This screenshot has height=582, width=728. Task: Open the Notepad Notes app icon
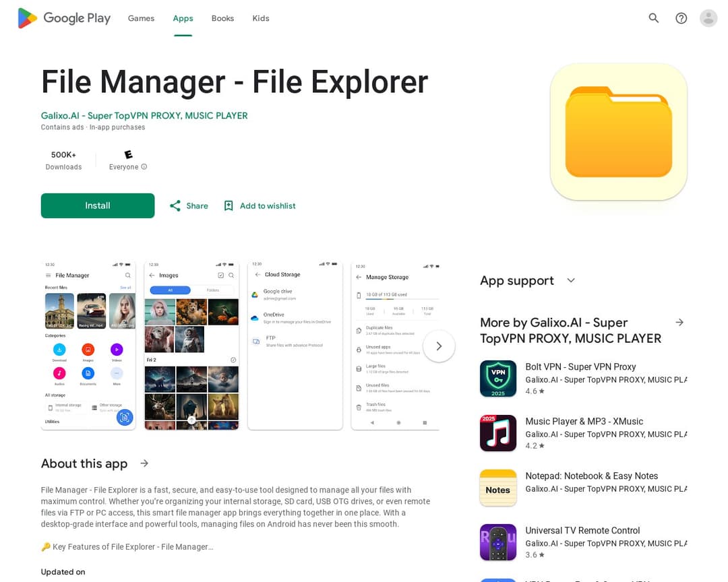tap(497, 488)
